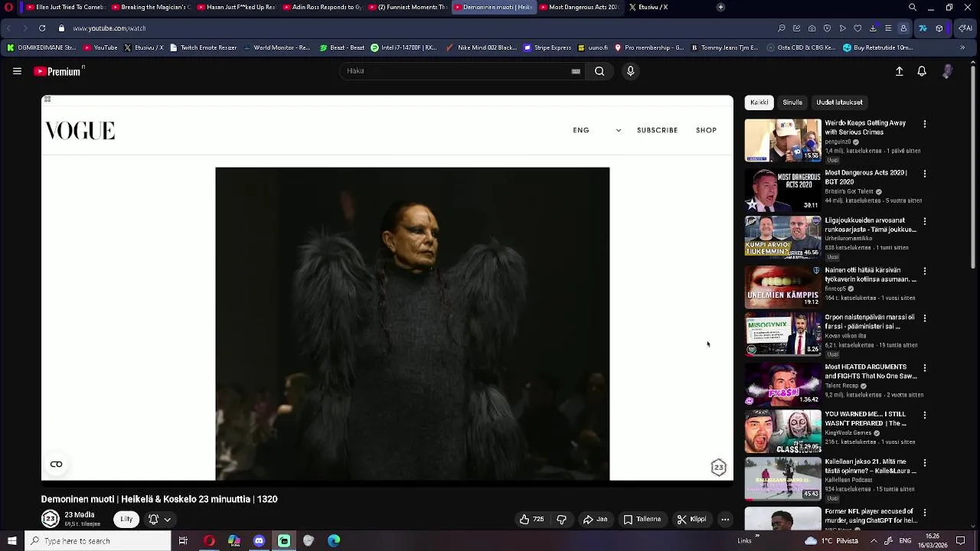
Task: Open Opera AI assistant button
Action: [965, 28]
